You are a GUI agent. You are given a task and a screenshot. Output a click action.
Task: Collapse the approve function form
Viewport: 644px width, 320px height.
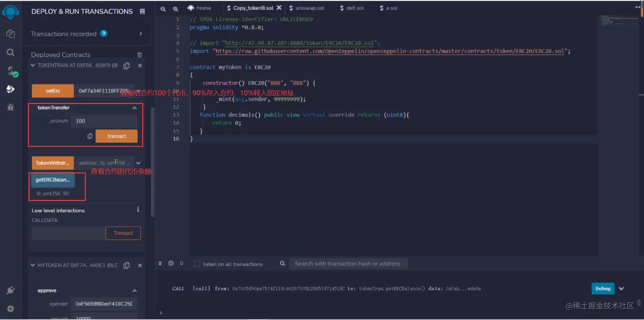135,291
